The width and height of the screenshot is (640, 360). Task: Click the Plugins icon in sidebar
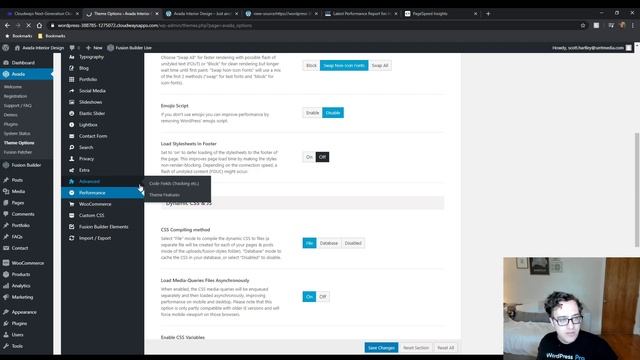(x=6, y=323)
